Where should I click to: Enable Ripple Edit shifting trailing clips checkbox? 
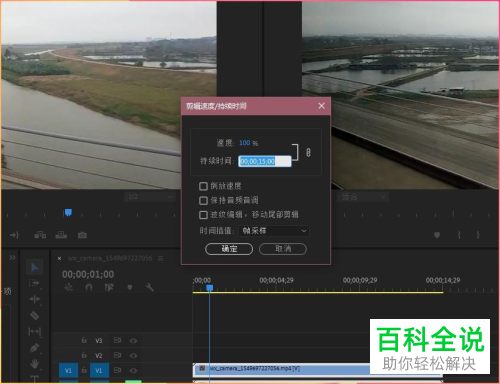203,215
